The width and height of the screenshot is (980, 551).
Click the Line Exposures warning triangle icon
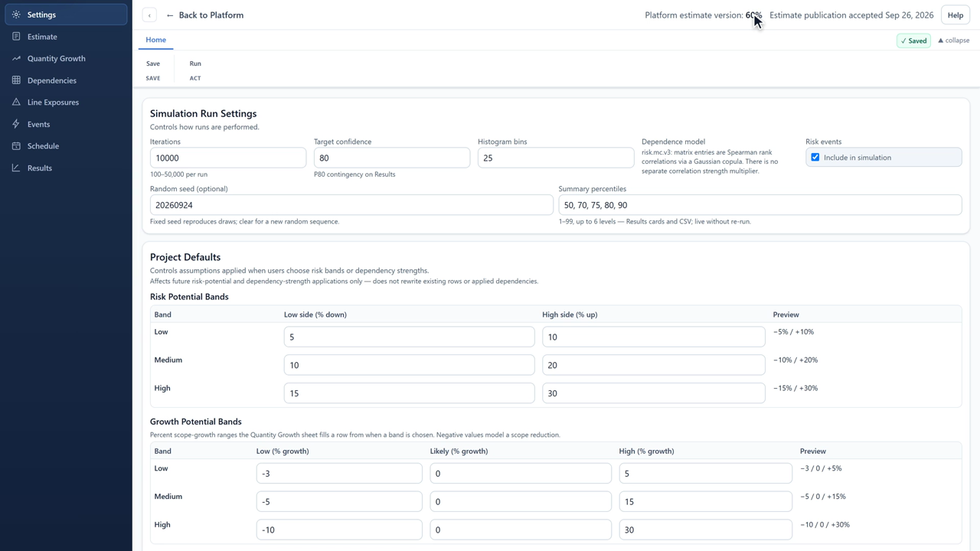coord(16,102)
